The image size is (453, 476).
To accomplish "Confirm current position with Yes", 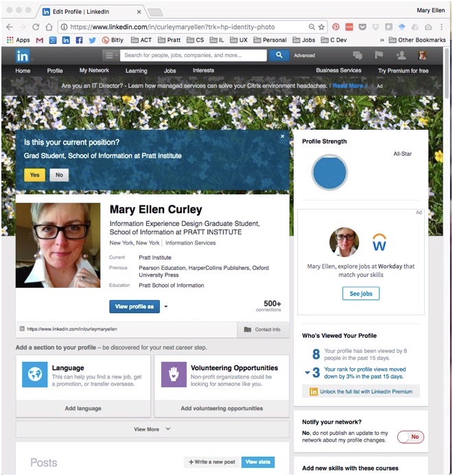I will point(34,175).
